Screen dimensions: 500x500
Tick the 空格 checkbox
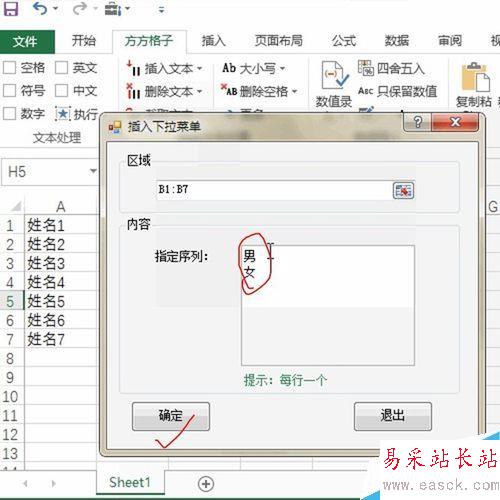(x=9, y=68)
